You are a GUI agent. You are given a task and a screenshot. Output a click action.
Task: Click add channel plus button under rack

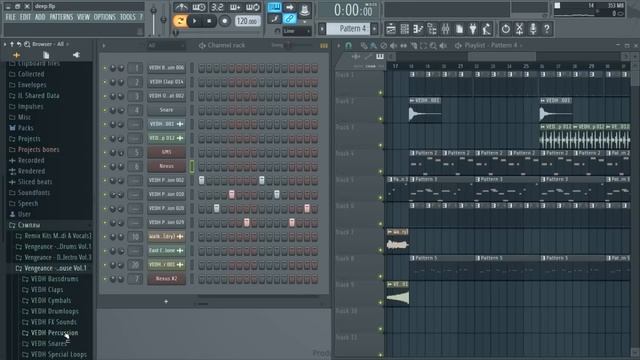[166, 302]
